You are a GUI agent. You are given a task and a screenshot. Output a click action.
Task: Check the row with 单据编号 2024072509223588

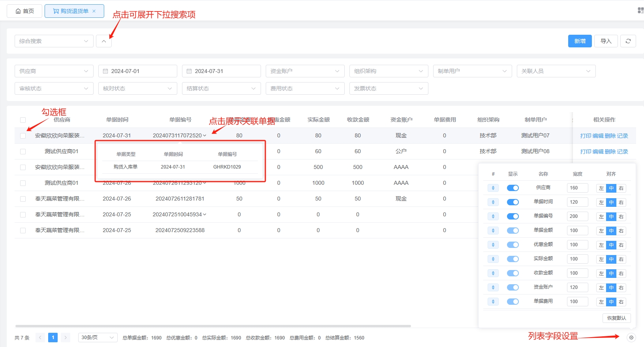pyautogui.click(x=23, y=231)
